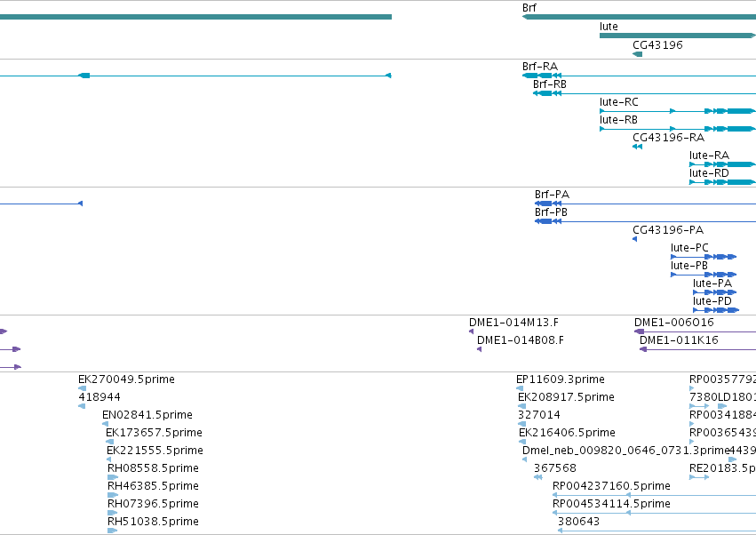The image size is (756, 535).
Task: Select the lute-PD protein glyph
Action: [716, 310]
